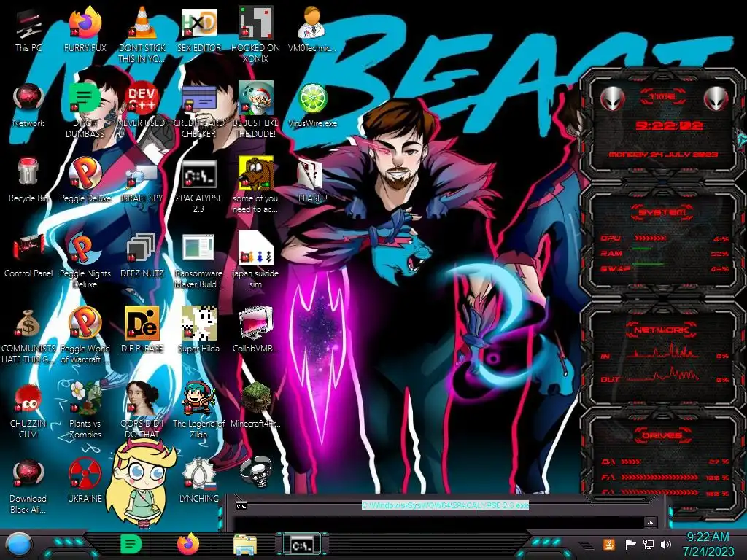The image size is (747, 560).
Task: Click the RAM usage bar in the widget
Action: point(642,249)
